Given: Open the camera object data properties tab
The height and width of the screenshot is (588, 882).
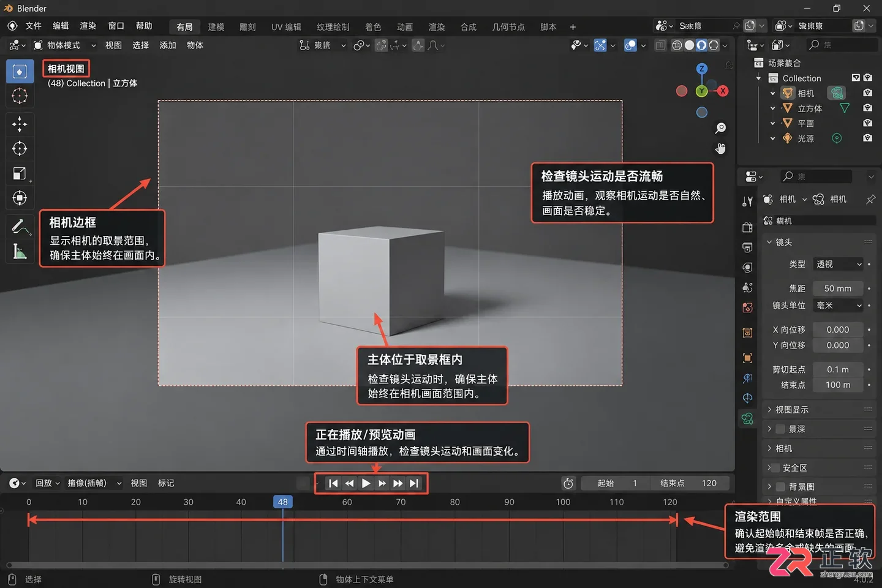Looking at the screenshot, I should pyautogui.click(x=747, y=419).
